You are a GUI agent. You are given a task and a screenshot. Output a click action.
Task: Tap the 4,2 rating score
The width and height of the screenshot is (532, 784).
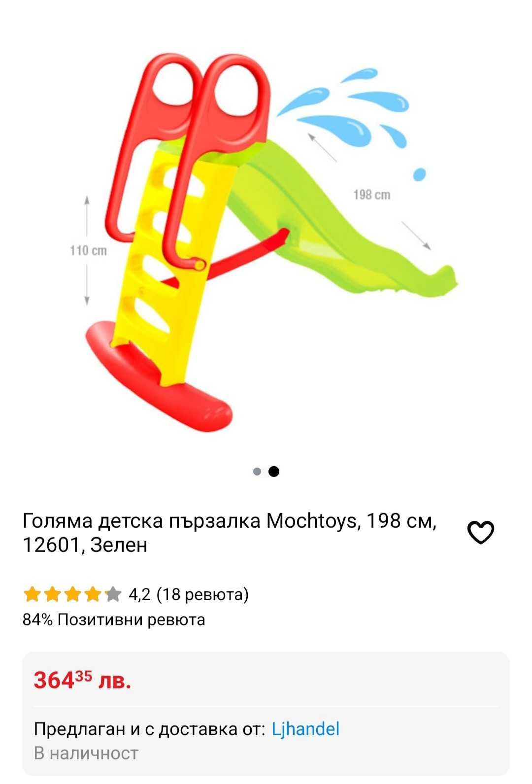click(139, 594)
